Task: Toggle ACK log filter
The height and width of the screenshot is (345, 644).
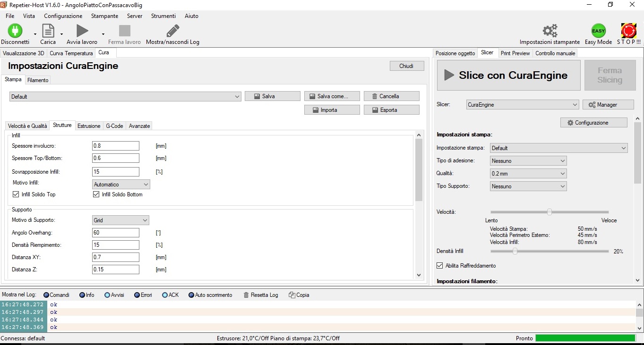Action: coord(171,295)
